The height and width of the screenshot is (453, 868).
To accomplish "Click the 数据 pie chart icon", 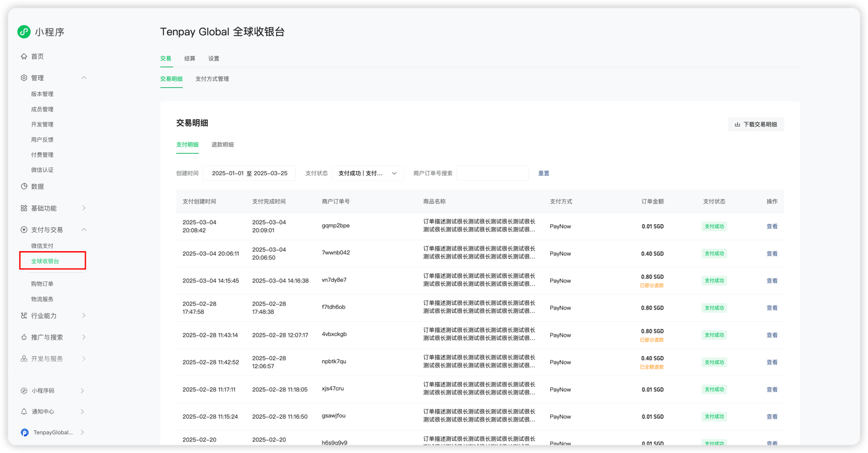I will click(x=24, y=187).
